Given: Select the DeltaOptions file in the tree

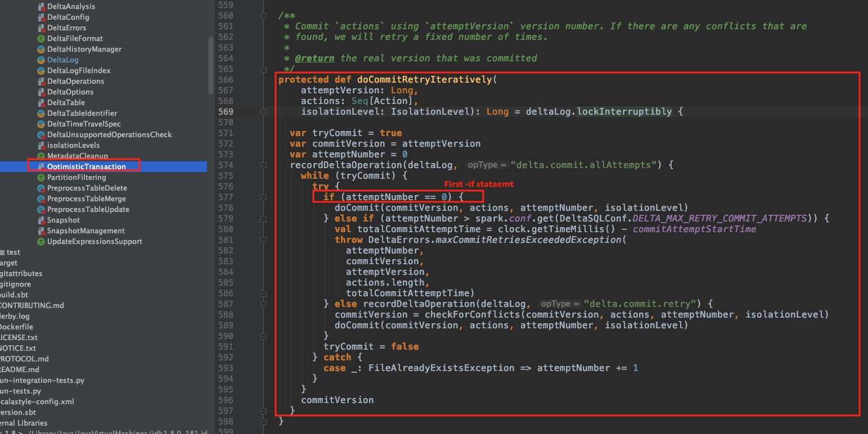Looking at the screenshot, I should pyautogui.click(x=70, y=92).
